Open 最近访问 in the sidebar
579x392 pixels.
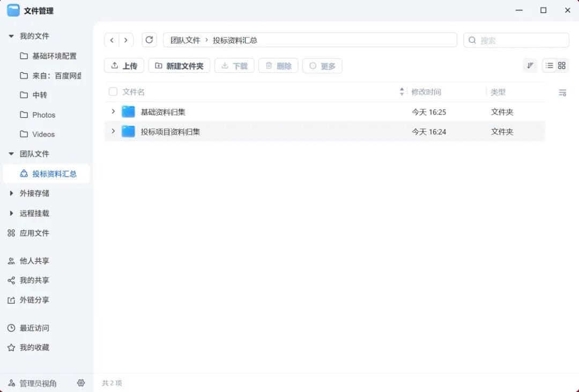coord(34,328)
